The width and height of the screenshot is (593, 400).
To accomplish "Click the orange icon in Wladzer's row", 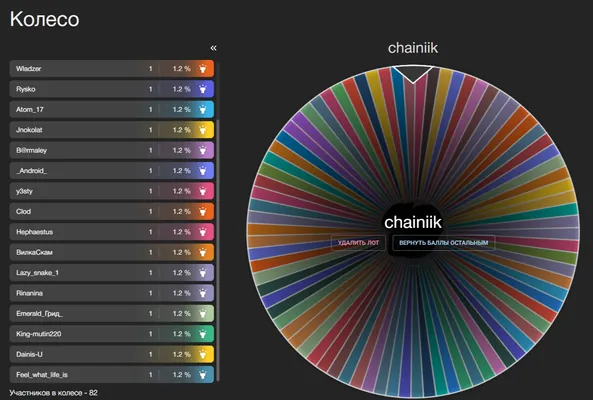I will 203,69.
